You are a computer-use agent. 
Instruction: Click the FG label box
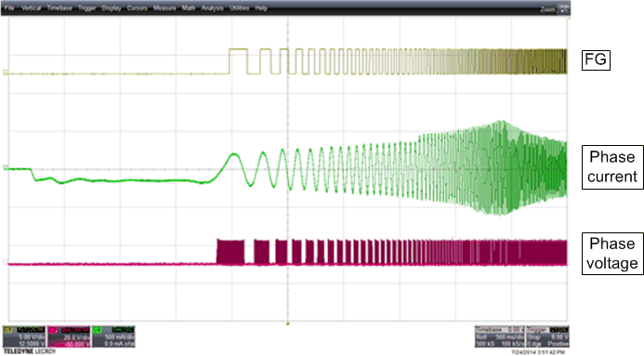click(596, 59)
